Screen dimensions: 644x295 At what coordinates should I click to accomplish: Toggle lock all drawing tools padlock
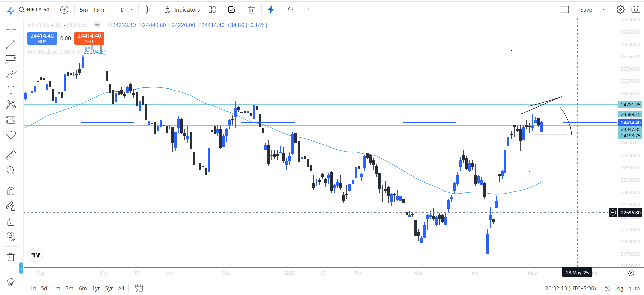click(11, 222)
